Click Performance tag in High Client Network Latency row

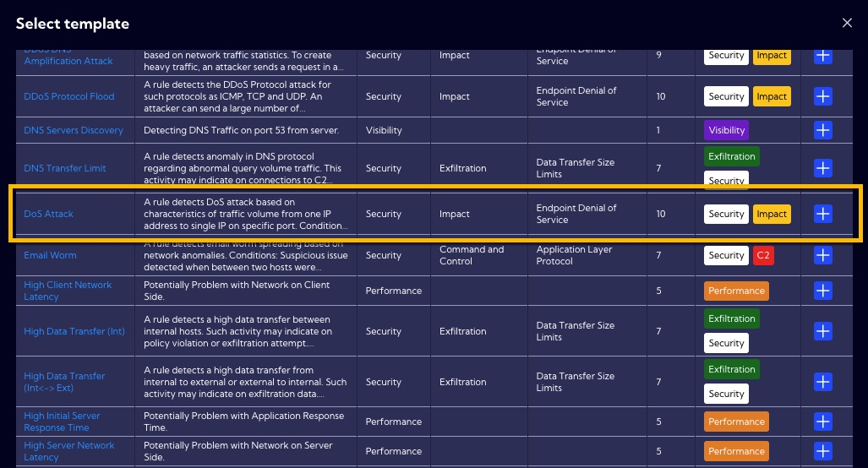(x=736, y=291)
